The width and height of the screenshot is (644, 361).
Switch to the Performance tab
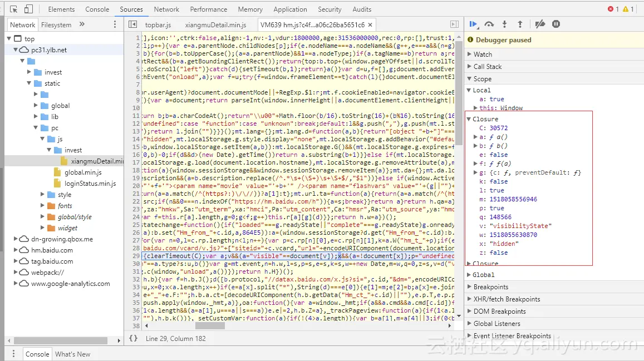[208, 9]
